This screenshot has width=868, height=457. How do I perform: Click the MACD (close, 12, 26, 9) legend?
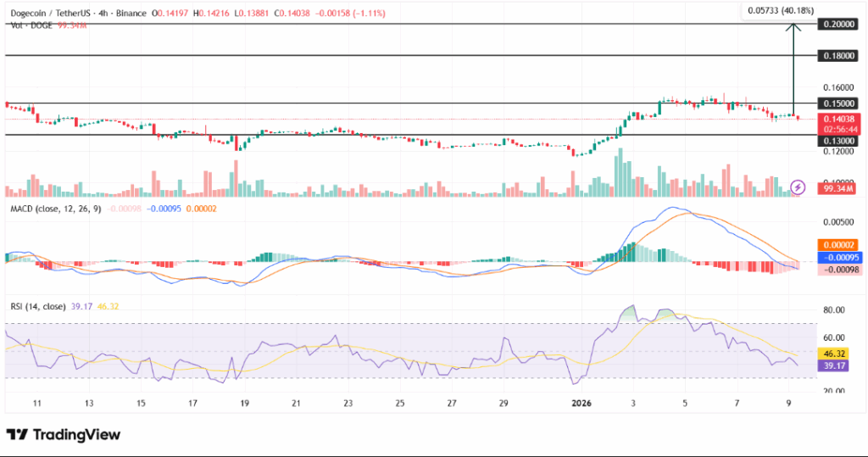[x=58, y=209]
